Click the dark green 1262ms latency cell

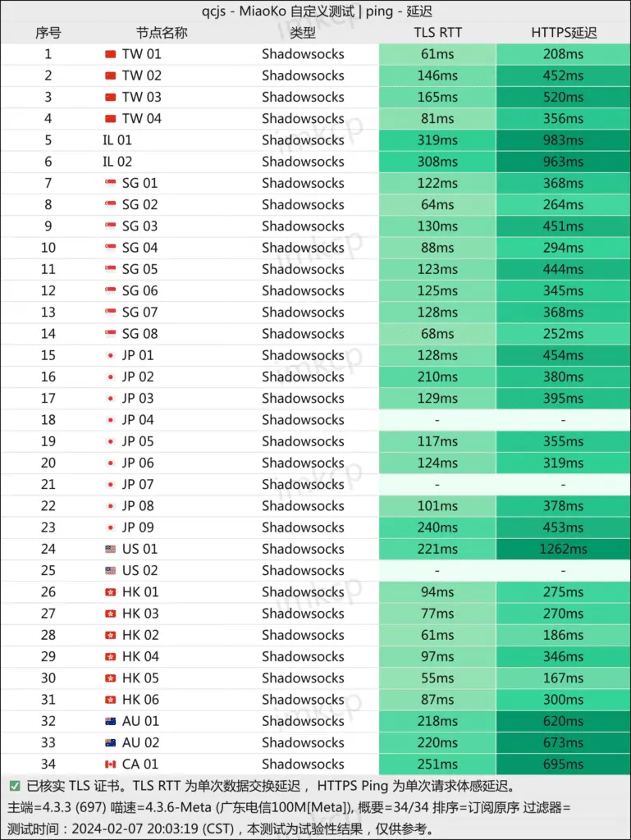coord(563,549)
